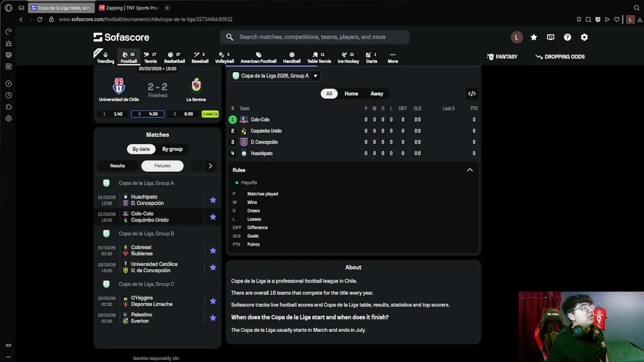Open Copa de la Liga 2026, Group A dropdown
The image size is (644, 362).
275,76
